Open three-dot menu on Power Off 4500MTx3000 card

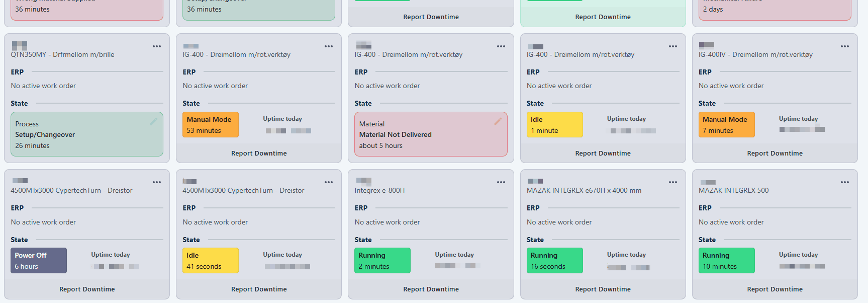click(157, 182)
